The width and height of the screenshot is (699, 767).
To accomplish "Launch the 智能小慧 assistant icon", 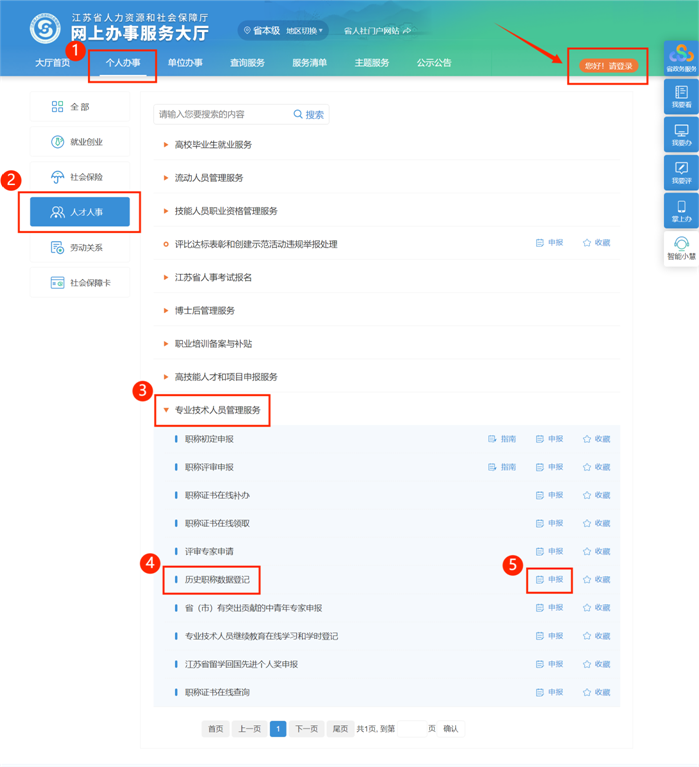I will (681, 248).
